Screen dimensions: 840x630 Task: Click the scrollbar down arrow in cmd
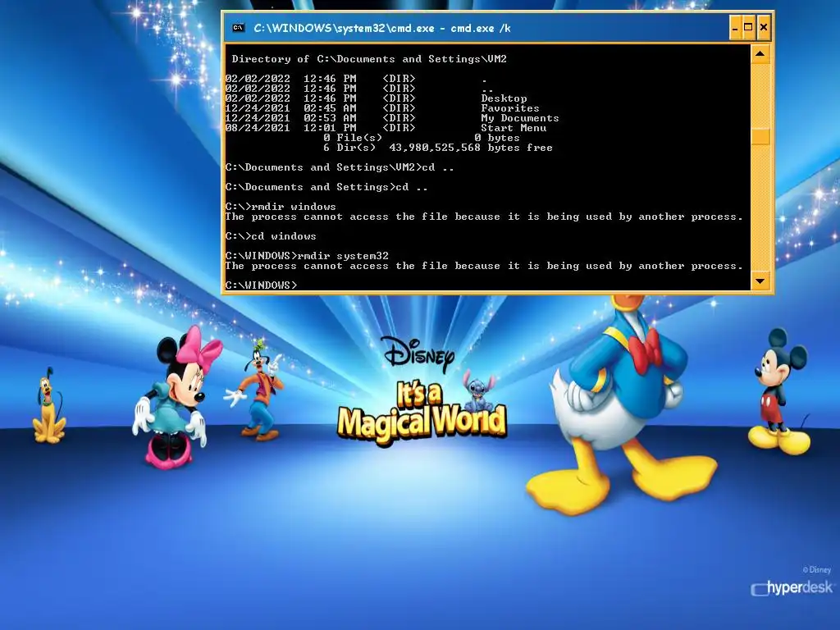click(760, 281)
